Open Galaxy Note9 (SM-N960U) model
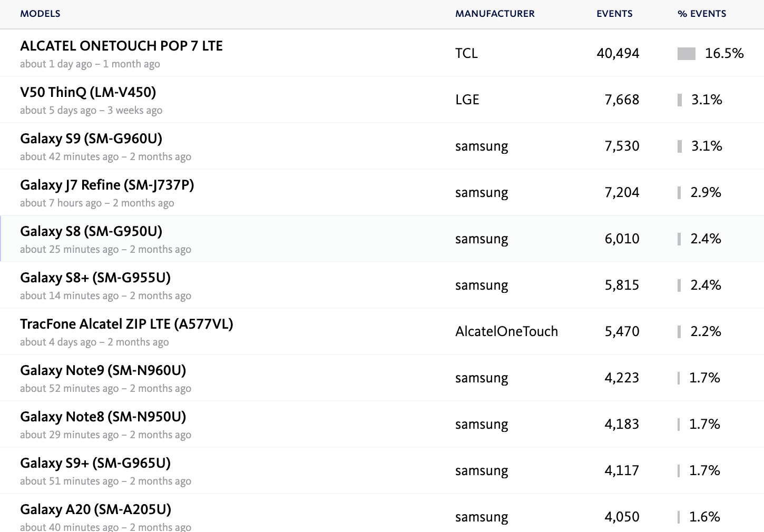Viewport: 764px width, 532px height. [103, 370]
